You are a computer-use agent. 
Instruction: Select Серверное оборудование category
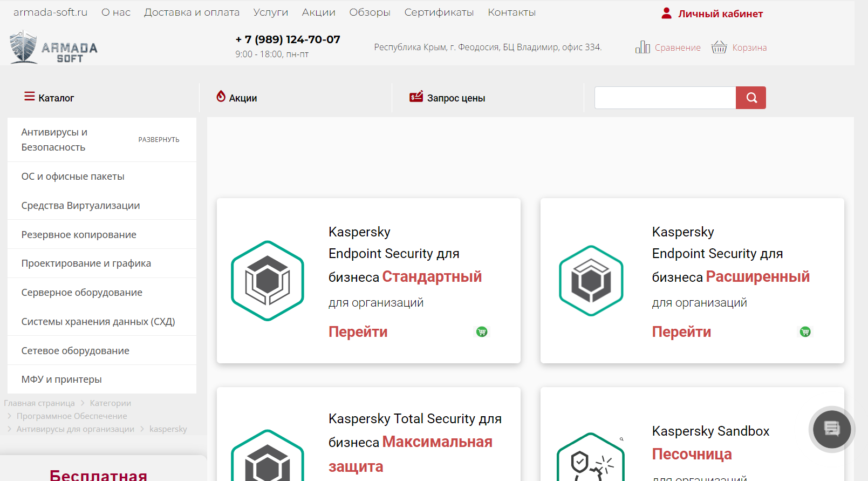81,293
